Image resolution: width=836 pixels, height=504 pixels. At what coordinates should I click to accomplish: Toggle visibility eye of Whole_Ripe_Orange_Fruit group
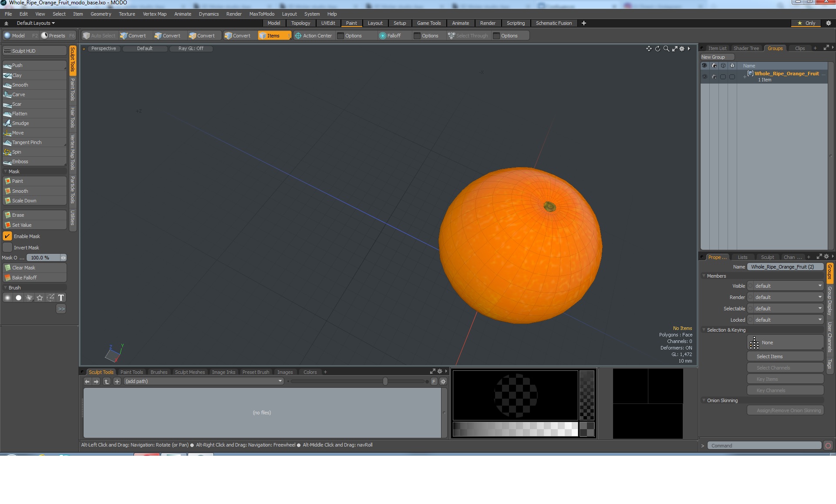[705, 77]
